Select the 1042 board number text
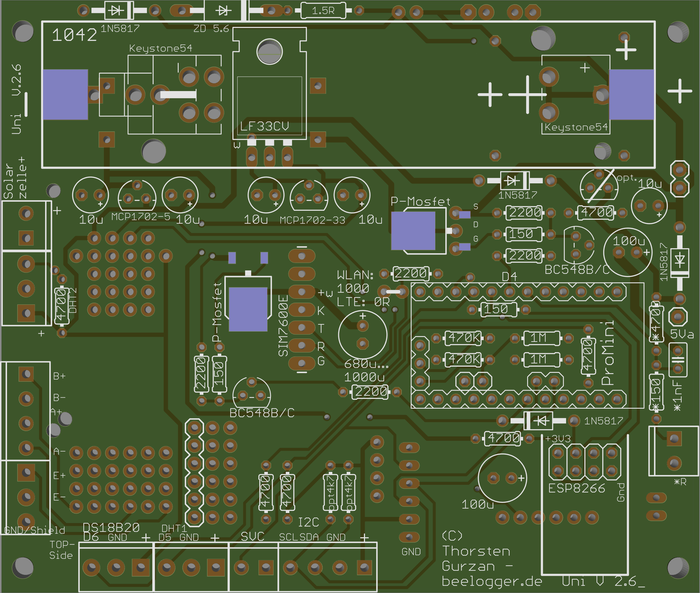This screenshot has height=593, width=700. pyautogui.click(x=74, y=35)
